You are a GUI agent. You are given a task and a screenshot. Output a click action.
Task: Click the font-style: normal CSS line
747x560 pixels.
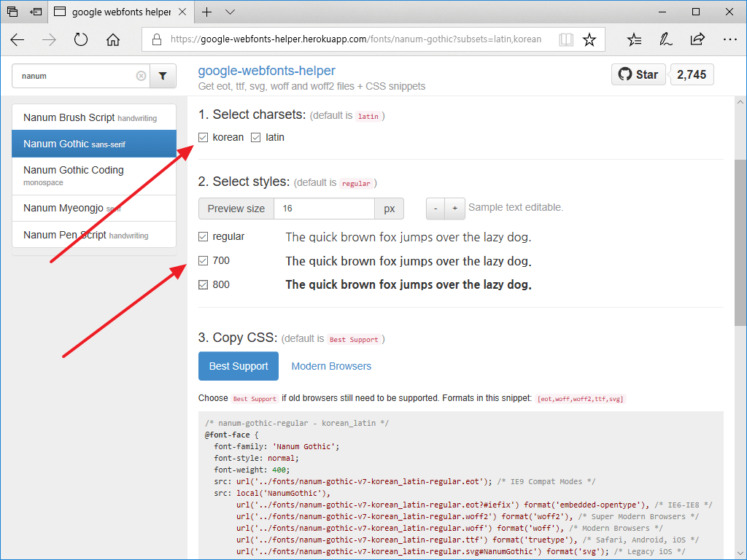tap(256, 458)
